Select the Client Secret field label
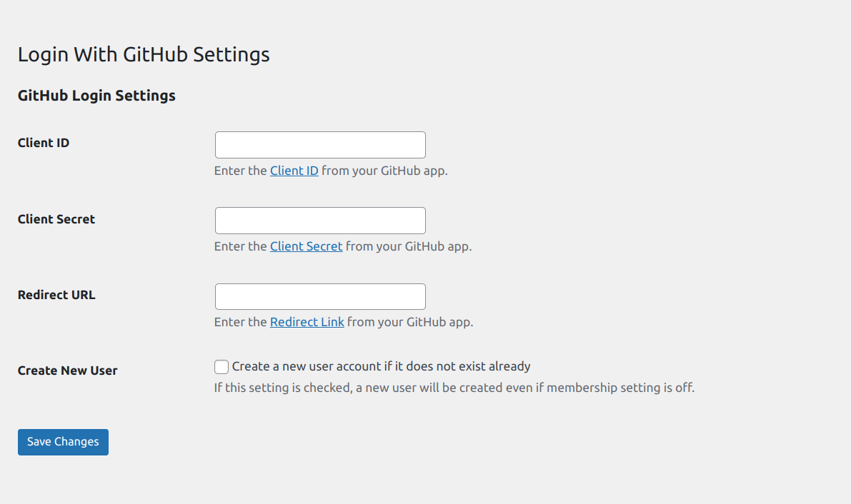 coord(56,219)
